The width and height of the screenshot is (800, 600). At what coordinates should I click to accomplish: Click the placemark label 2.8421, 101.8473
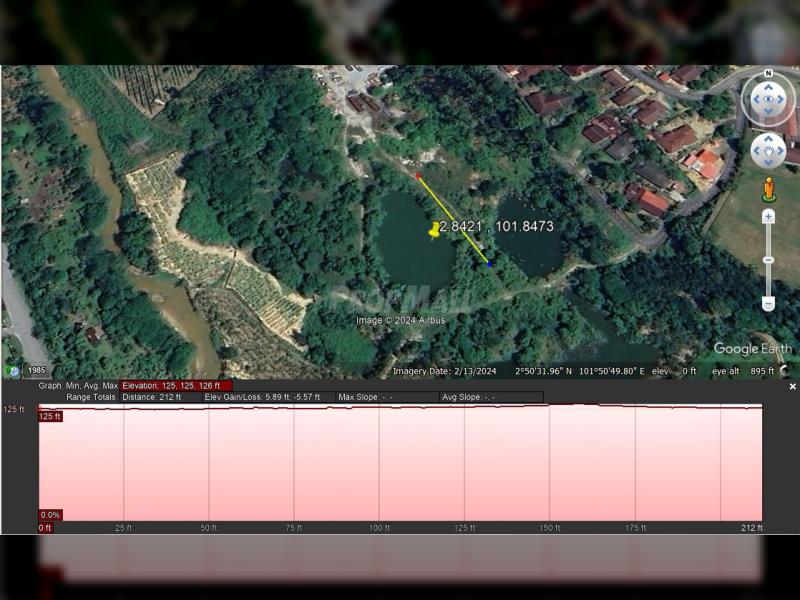tap(498, 227)
